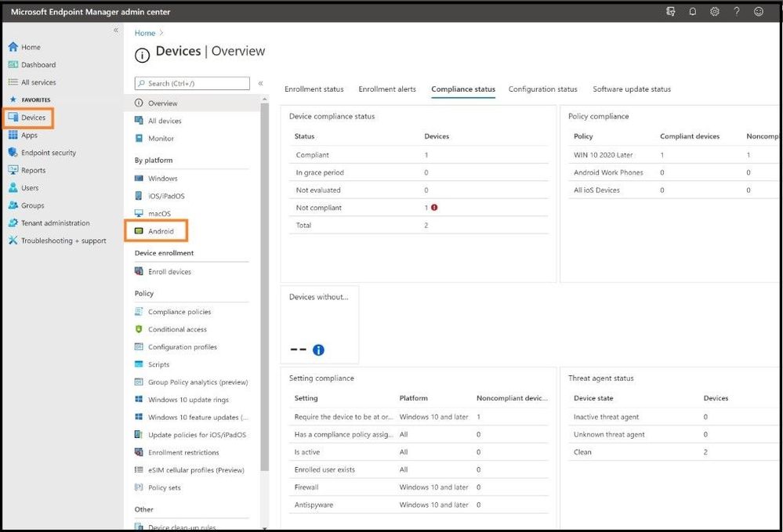The image size is (783, 532).
Task: Click the WIN 10 2020 Later policy
Action: pyautogui.click(x=603, y=154)
